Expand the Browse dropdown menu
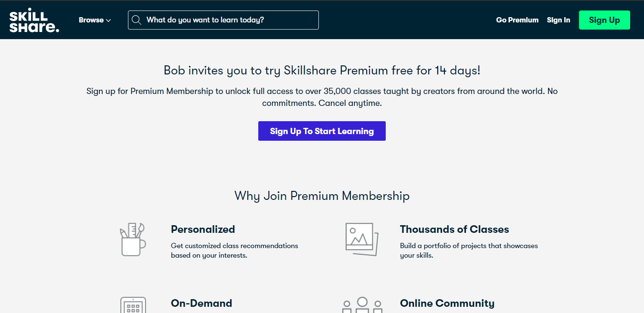This screenshot has width=644, height=313. [95, 20]
